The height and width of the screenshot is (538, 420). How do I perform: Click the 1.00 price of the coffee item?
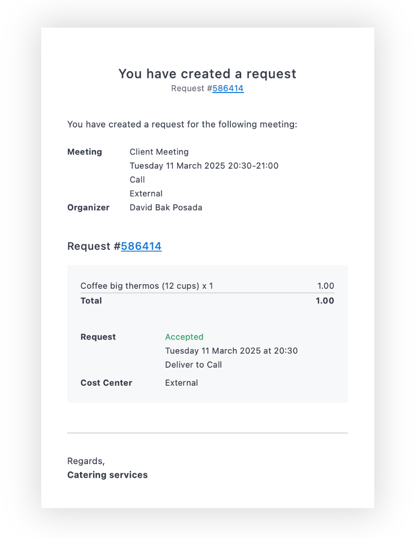[x=326, y=286]
